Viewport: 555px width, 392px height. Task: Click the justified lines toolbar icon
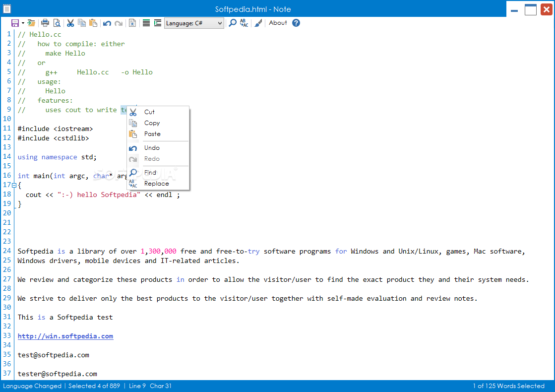tap(146, 23)
